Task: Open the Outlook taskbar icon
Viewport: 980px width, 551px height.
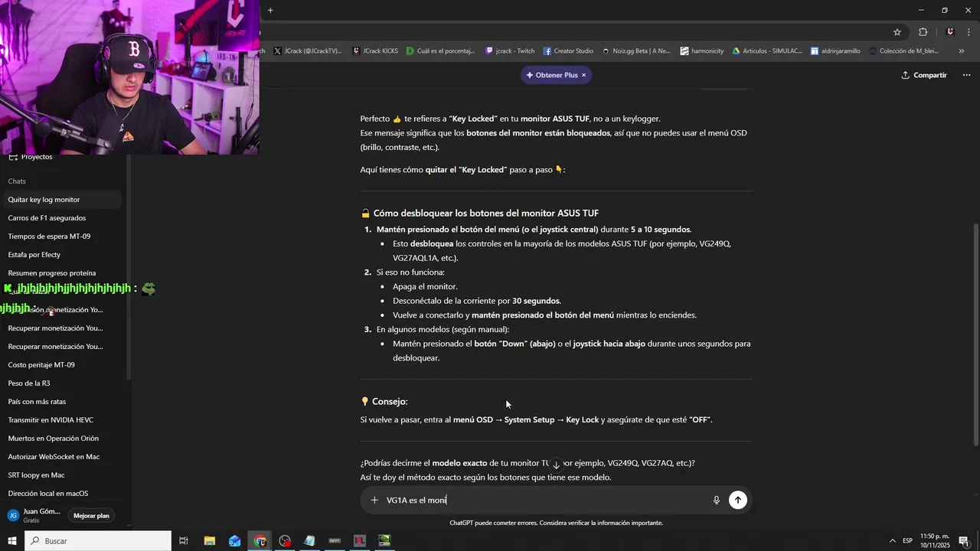Action: 234,541
